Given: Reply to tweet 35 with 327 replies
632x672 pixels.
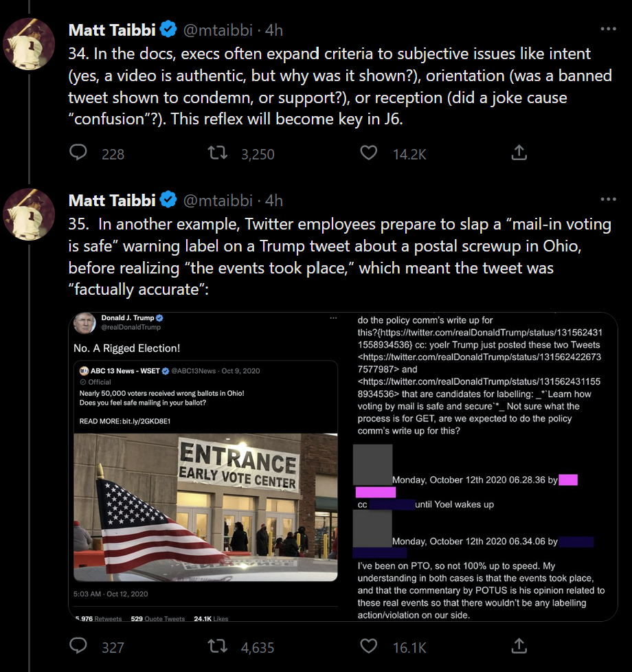Looking at the screenshot, I should pos(79,646).
